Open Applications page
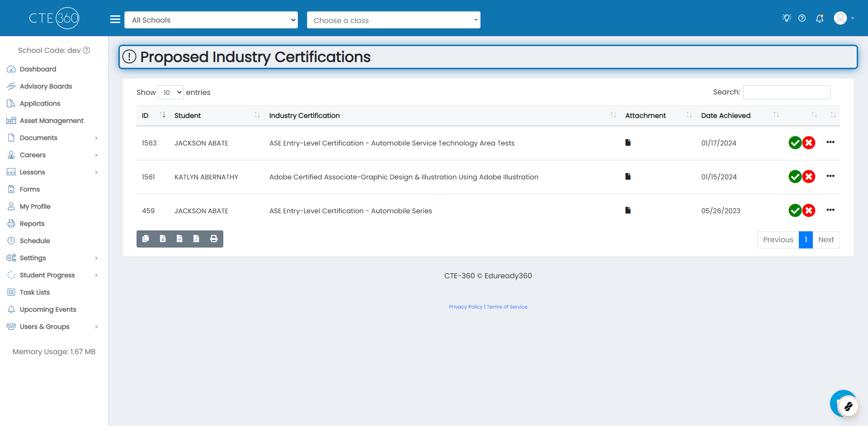The image size is (868, 426). pos(40,103)
